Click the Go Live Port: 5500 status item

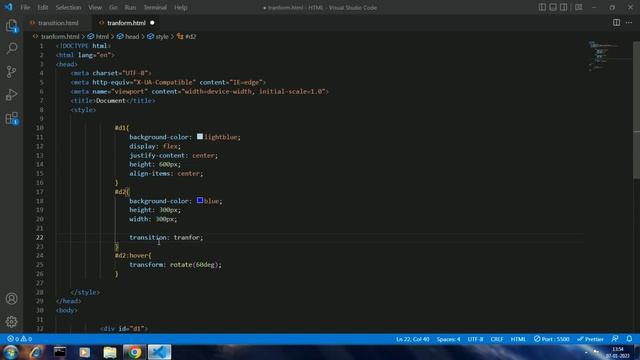click(x=551, y=339)
